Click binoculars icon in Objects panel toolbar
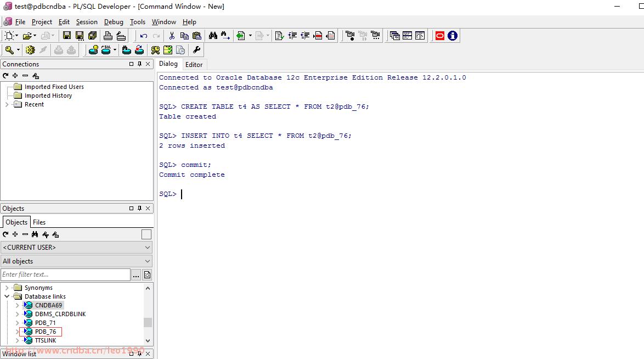 [35, 234]
